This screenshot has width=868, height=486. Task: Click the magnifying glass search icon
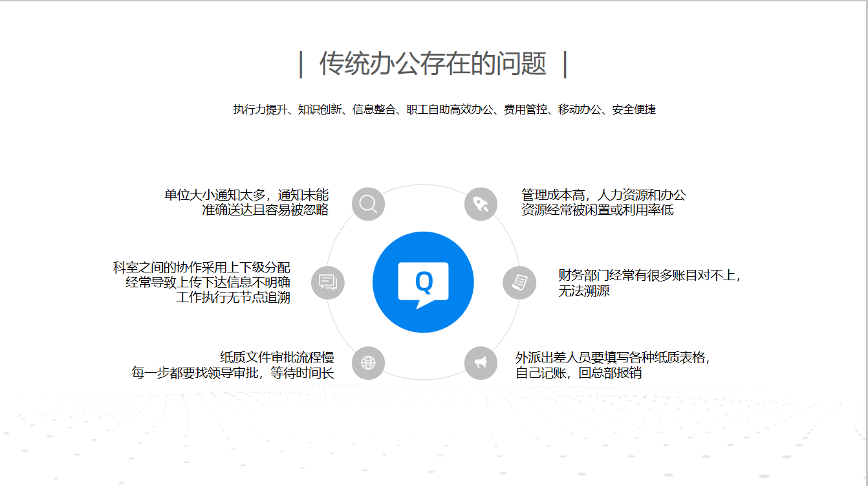tap(368, 204)
